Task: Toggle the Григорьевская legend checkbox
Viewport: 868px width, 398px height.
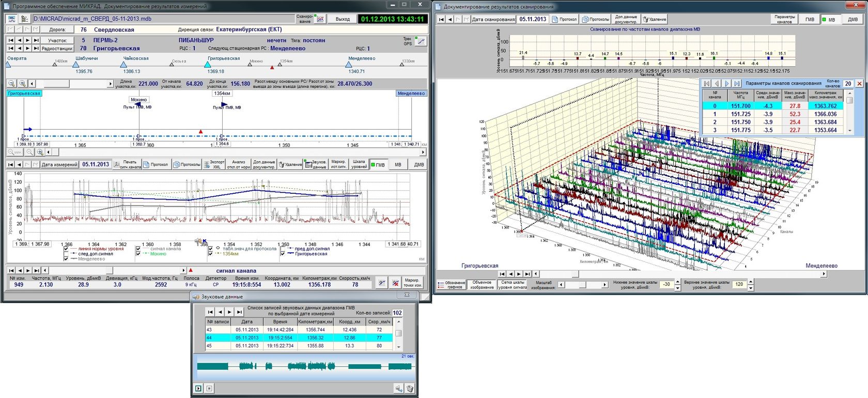Action: pos(283,254)
